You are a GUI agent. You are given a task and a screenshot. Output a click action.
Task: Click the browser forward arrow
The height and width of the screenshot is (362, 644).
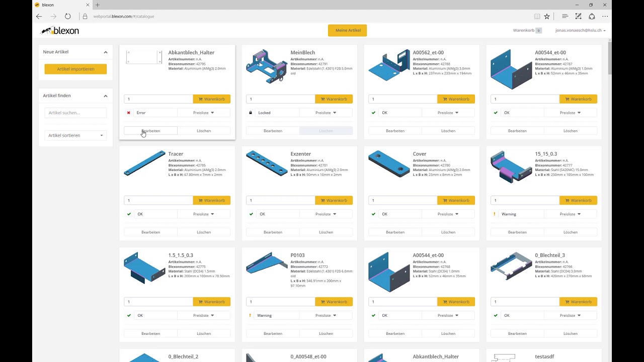pyautogui.click(x=53, y=16)
